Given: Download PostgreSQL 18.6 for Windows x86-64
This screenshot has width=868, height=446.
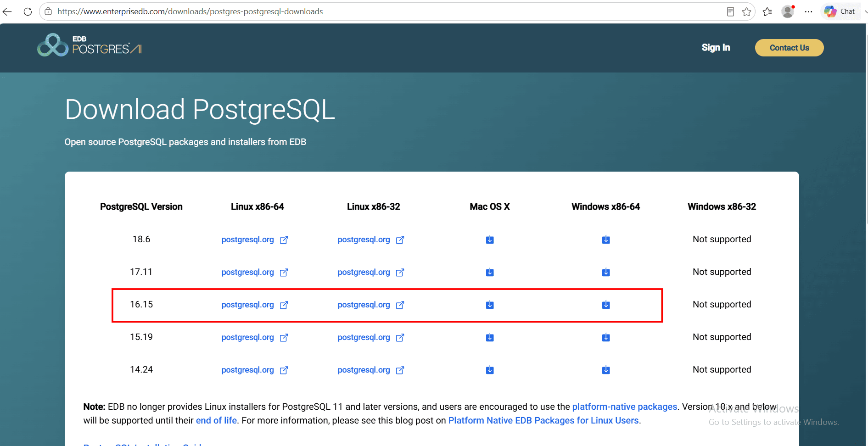Looking at the screenshot, I should pos(606,240).
